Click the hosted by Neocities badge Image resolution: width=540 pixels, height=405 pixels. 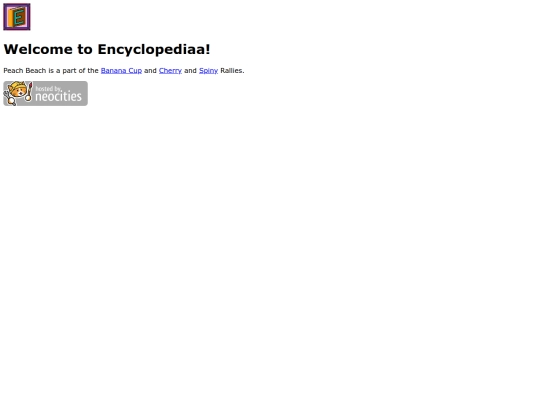click(x=45, y=93)
